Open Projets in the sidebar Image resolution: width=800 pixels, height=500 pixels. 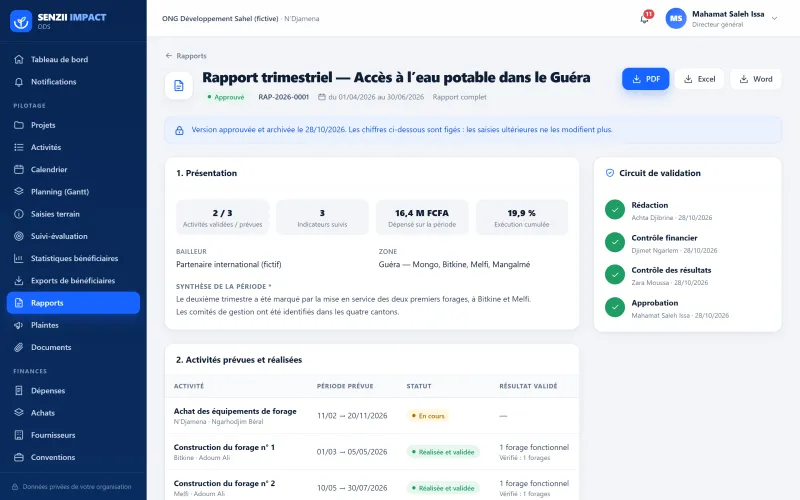tap(73, 125)
